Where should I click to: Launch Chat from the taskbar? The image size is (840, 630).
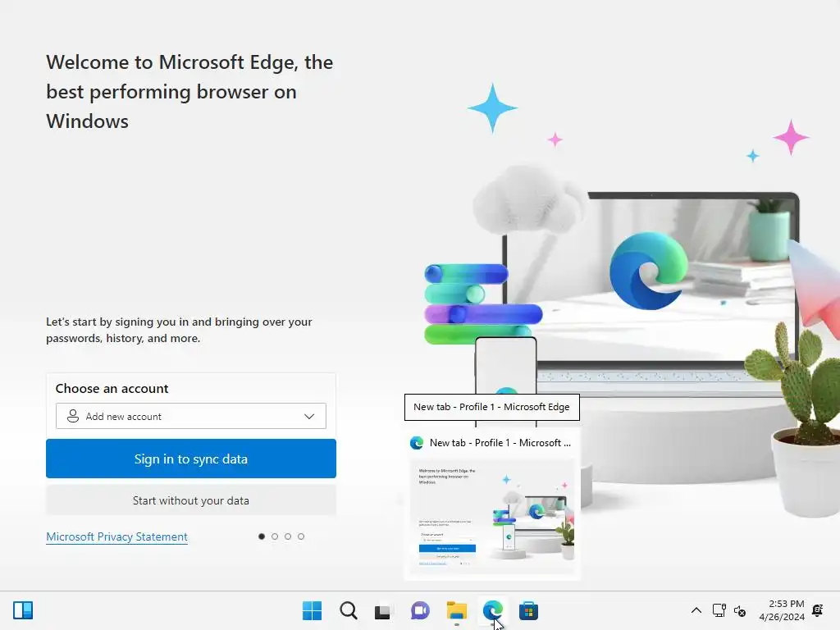pyautogui.click(x=420, y=610)
